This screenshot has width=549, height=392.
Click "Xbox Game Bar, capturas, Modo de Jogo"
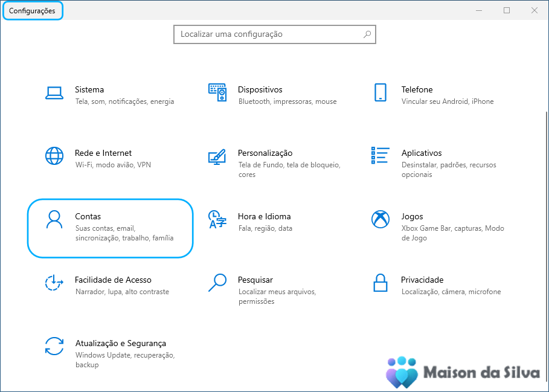[453, 233]
